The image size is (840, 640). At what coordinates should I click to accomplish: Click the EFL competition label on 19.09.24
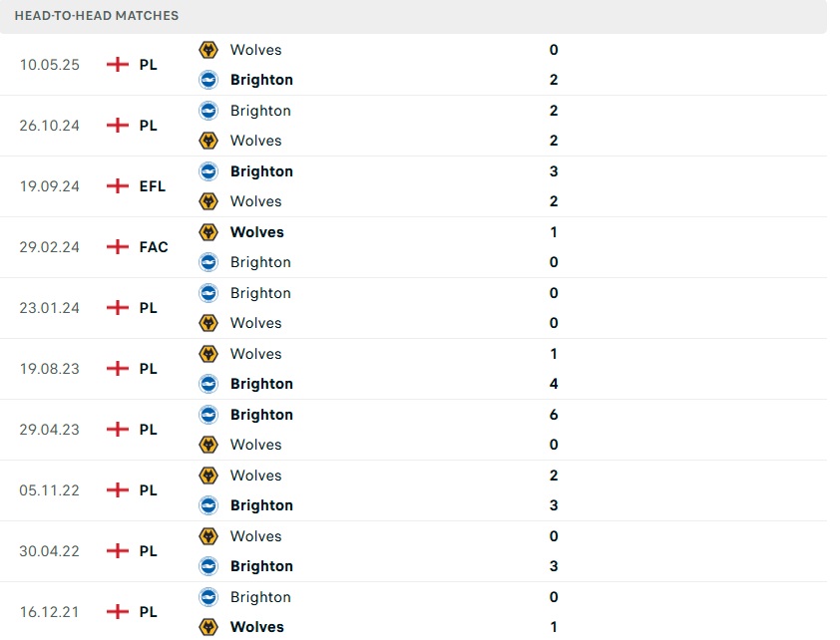[x=153, y=186]
